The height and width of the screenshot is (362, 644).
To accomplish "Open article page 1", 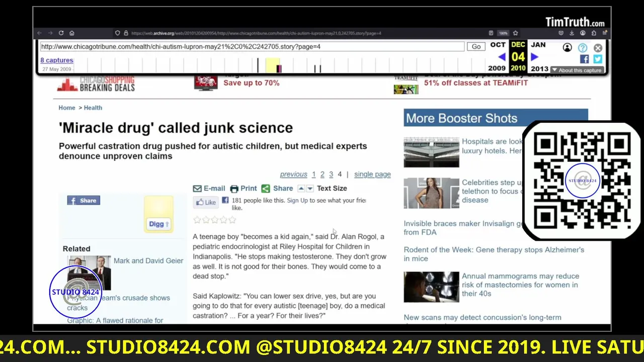I will (313, 174).
